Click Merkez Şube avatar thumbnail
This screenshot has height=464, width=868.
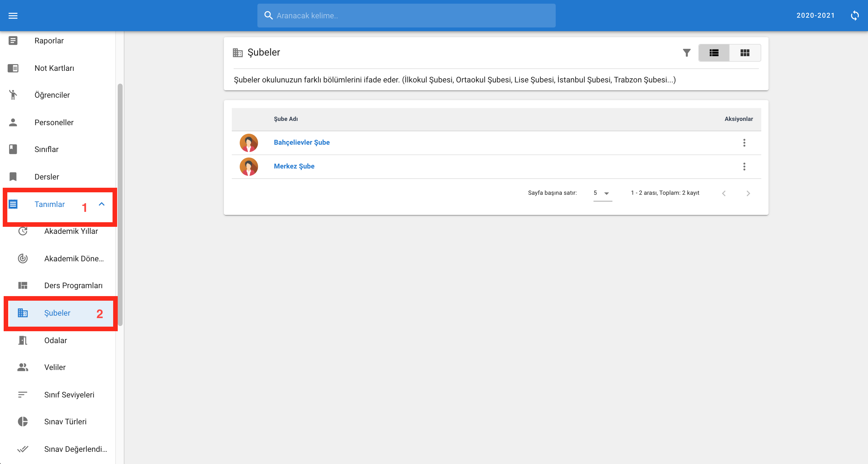click(x=249, y=167)
